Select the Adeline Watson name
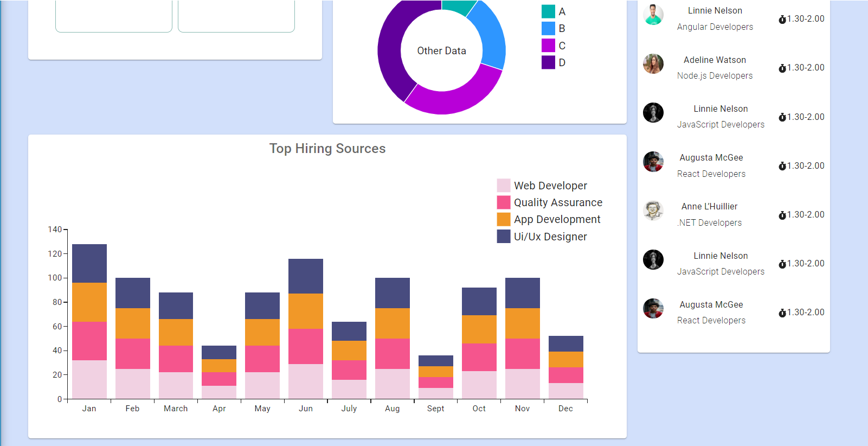 [x=715, y=60]
